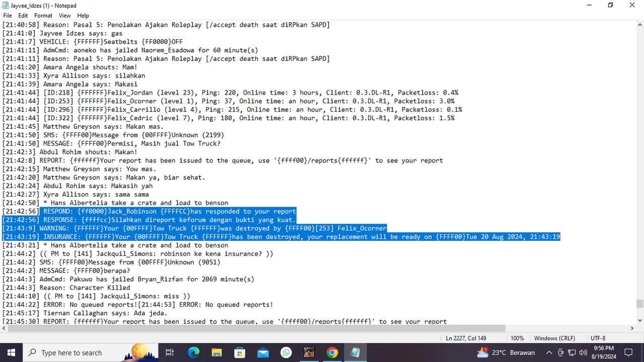Click 'Reason: Character Killed' line
644x362 pixels.
(66, 288)
